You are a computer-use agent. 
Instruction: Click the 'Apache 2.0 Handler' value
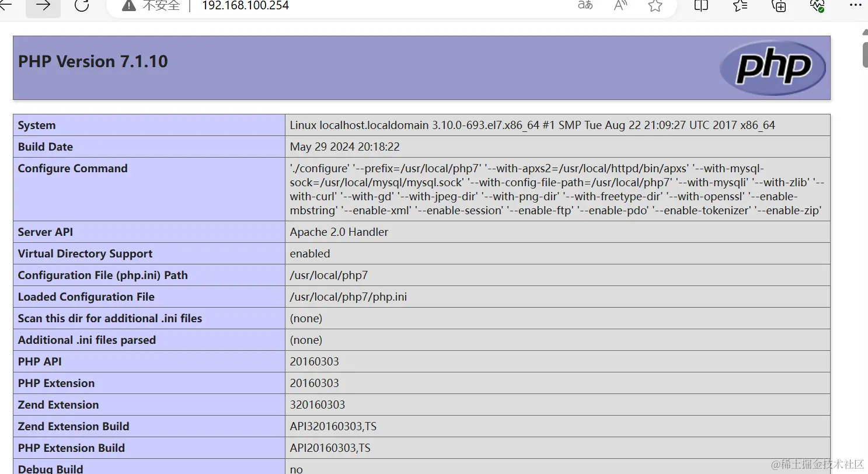click(339, 232)
